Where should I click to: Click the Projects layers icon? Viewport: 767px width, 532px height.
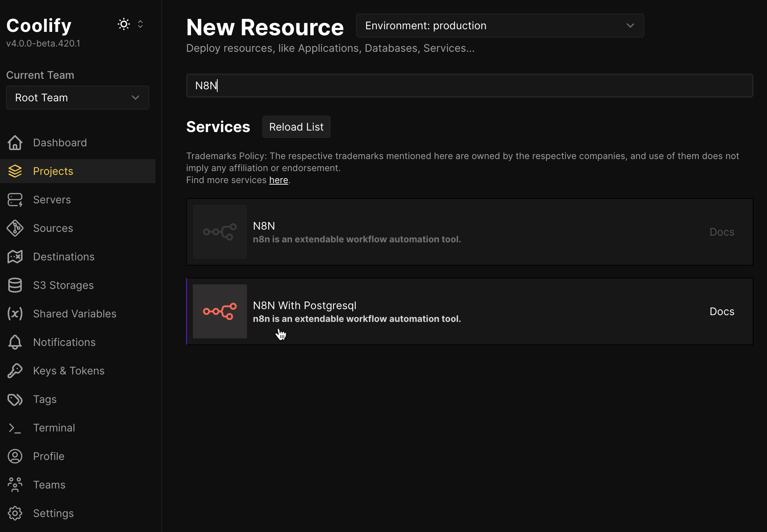pyautogui.click(x=15, y=171)
